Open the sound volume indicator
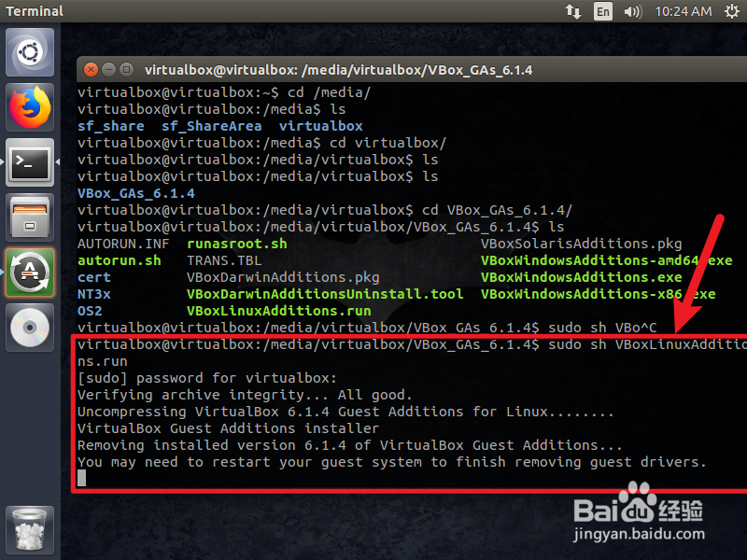Screen dimensions: 747x560 click(633, 11)
